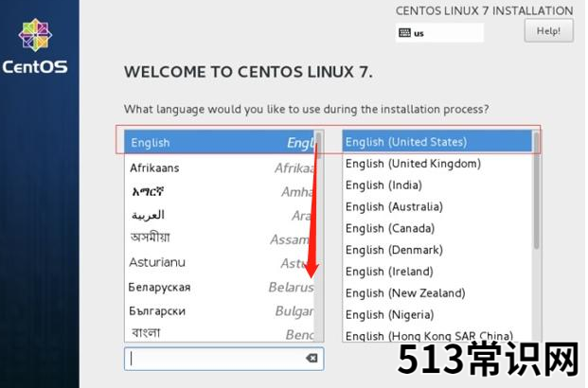
Task: Choose English (Nigeria) locale
Action: coord(437,314)
